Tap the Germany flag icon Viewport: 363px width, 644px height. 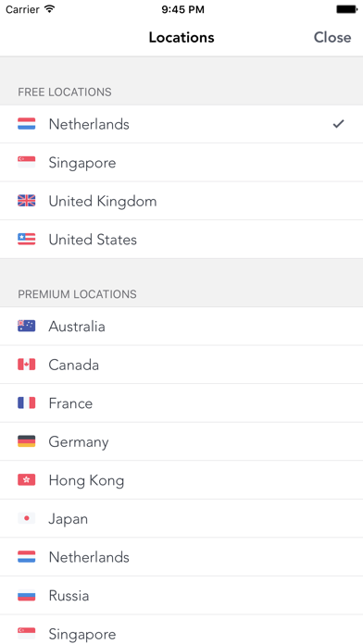(26, 441)
